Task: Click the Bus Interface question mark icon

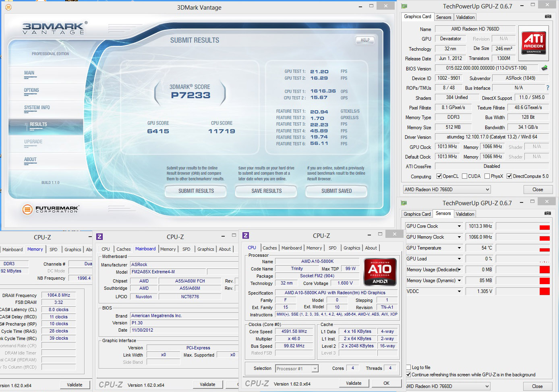Action: 547,88
